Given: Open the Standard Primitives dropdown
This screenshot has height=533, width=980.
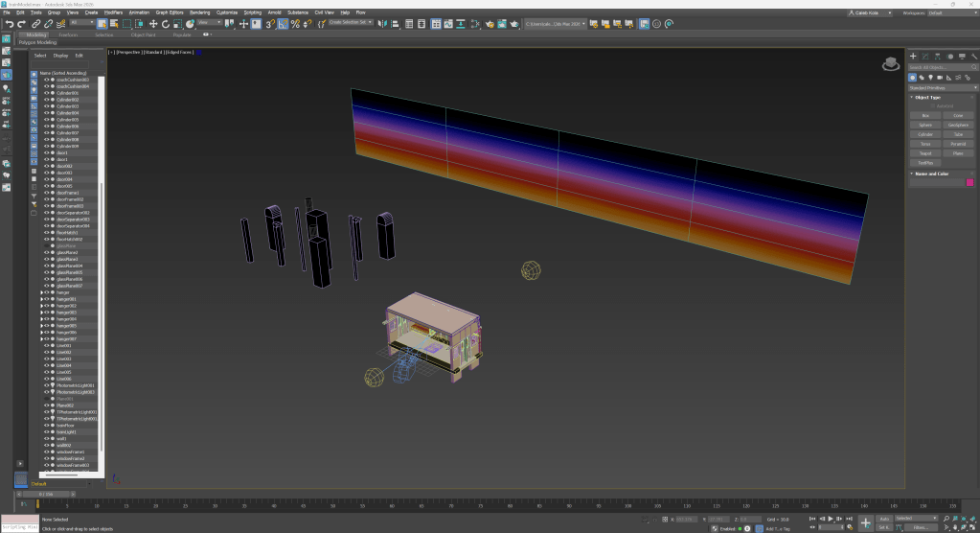Looking at the screenshot, I should tap(941, 87).
